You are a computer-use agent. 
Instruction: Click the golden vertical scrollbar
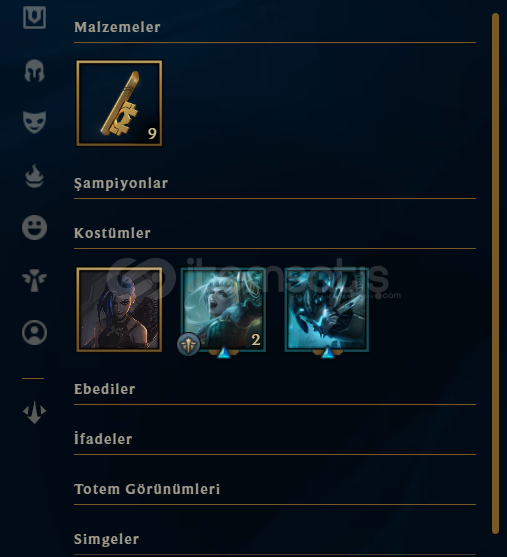[x=496, y=273]
